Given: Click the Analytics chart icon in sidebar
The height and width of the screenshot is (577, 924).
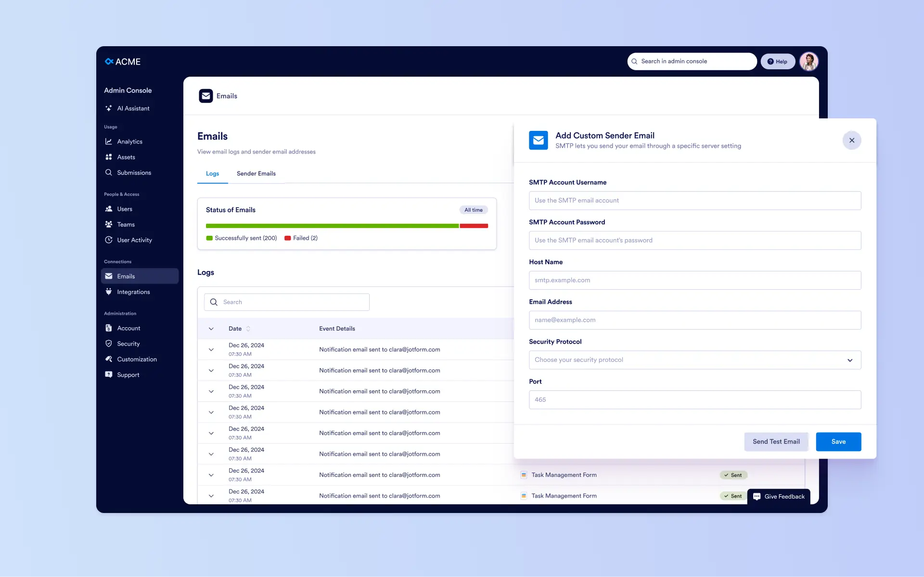Looking at the screenshot, I should click(109, 141).
